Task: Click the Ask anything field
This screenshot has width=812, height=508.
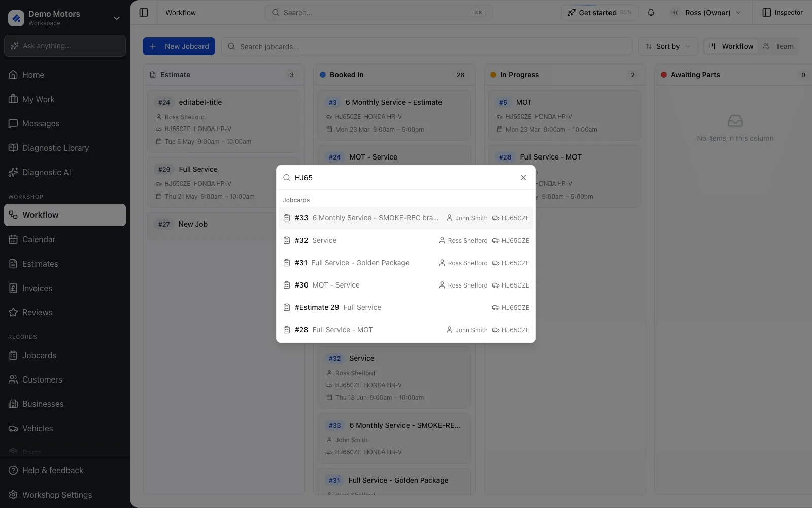Action: pos(65,46)
